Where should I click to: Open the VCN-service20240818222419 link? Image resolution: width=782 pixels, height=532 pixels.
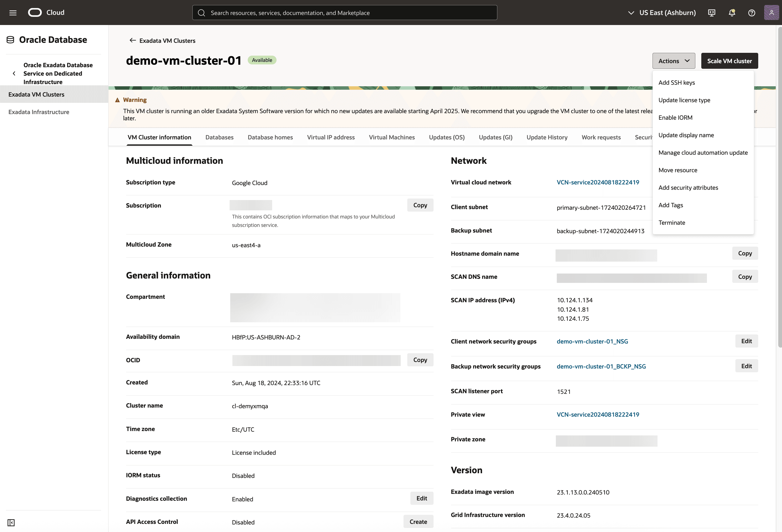point(598,182)
